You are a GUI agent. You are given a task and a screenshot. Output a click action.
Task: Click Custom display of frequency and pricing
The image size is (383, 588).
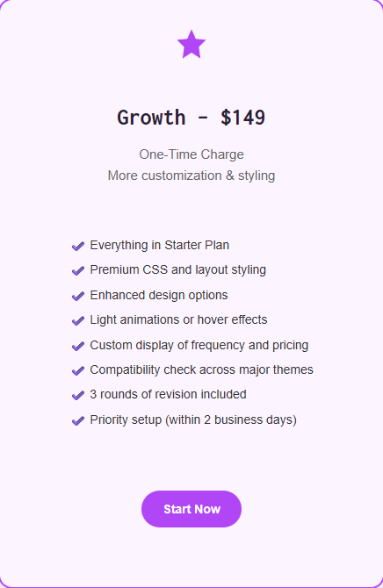199,345
